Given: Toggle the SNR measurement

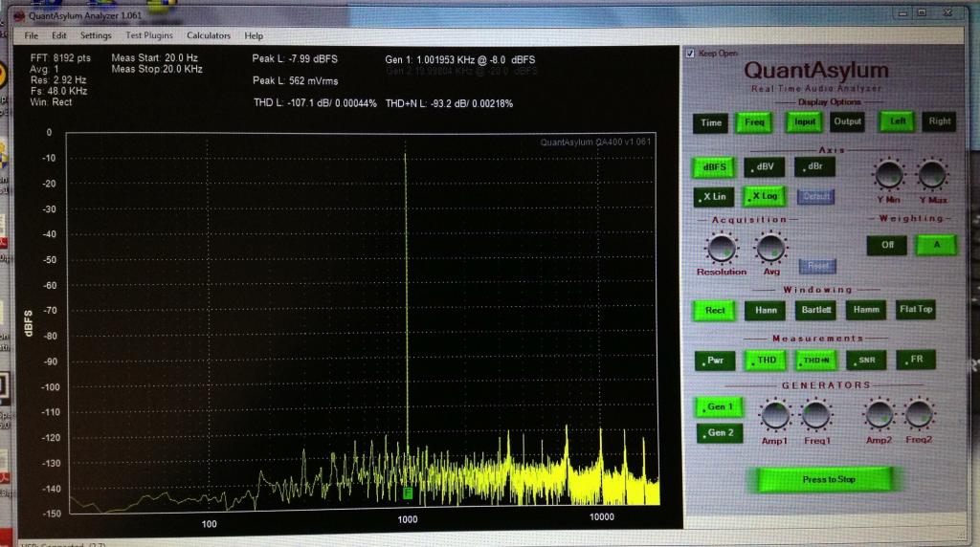Looking at the screenshot, I should (x=866, y=361).
